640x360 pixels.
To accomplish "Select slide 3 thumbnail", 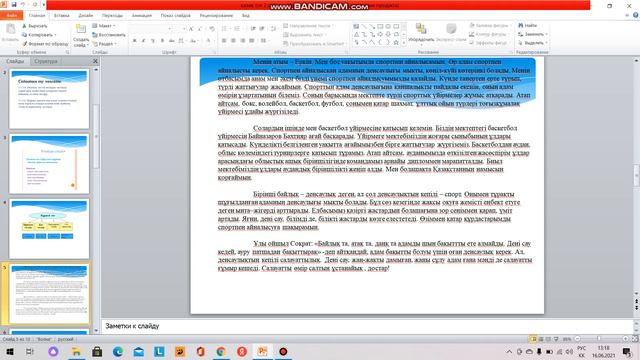I will click(49, 164).
